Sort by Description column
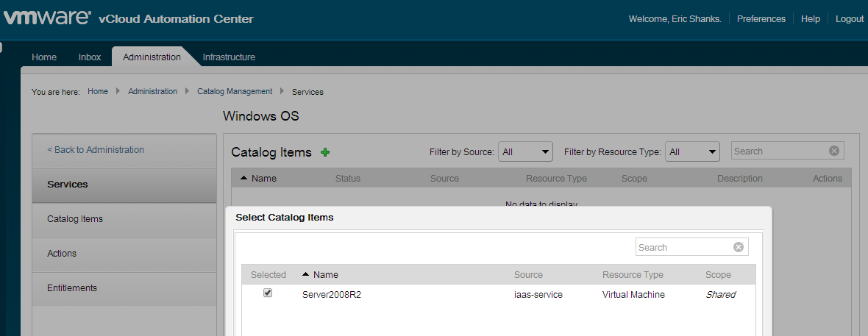This screenshot has height=336, width=868. (x=740, y=178)
